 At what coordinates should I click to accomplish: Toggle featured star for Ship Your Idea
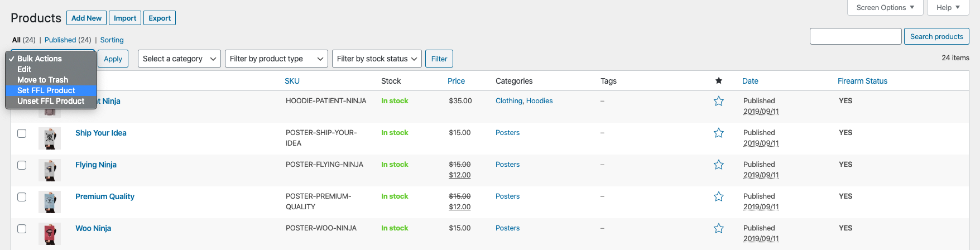pyautogui.click(x=719, y=133)
